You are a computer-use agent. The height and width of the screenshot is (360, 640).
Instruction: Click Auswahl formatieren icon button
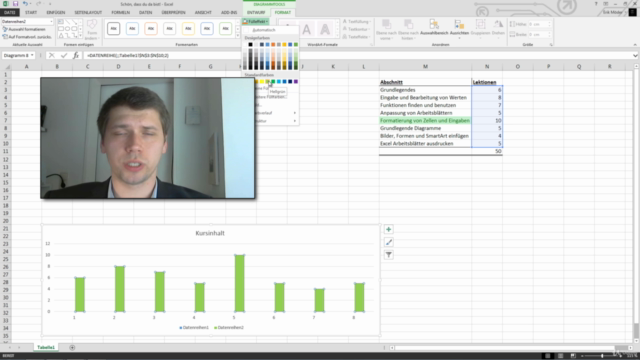[x=5, y=29]
